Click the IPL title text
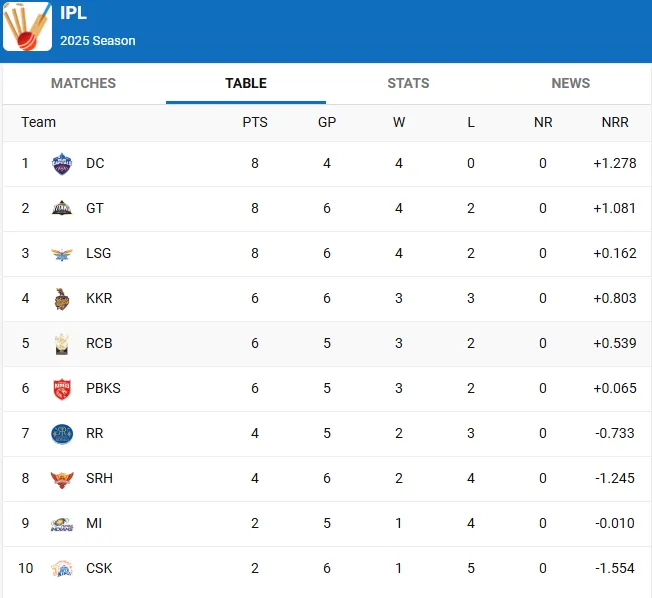Screen dimensions: 652x598 coord(74,16)
